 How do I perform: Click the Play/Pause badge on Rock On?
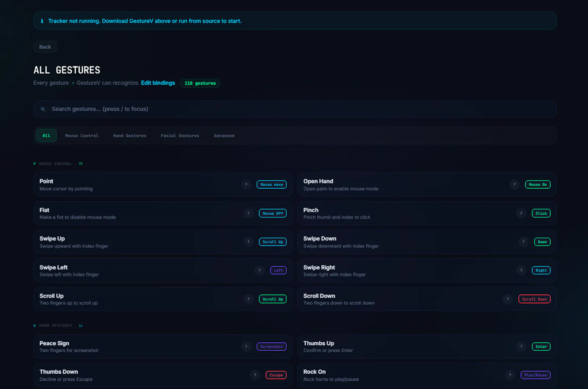click(535, 375)
